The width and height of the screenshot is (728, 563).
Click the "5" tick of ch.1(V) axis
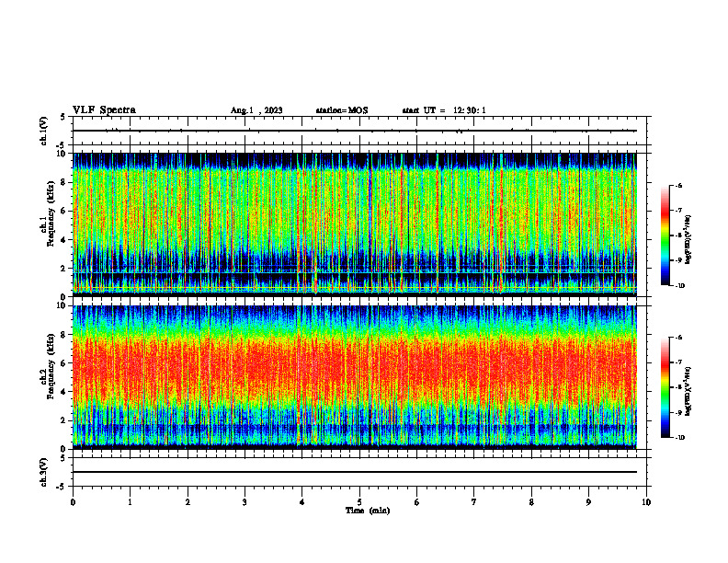tap(63, 117)
